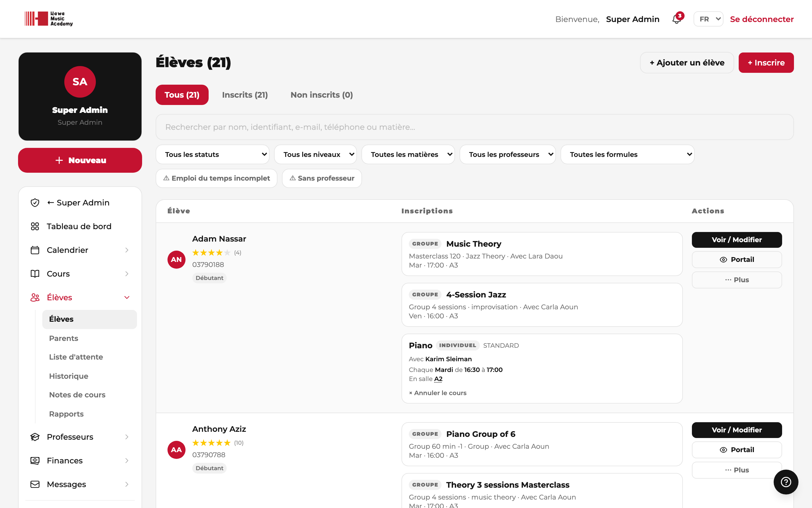Viewport: 812px width, 508px height.
Task: Click Adam Nassar's AN avatar
Action: (176, 259)
